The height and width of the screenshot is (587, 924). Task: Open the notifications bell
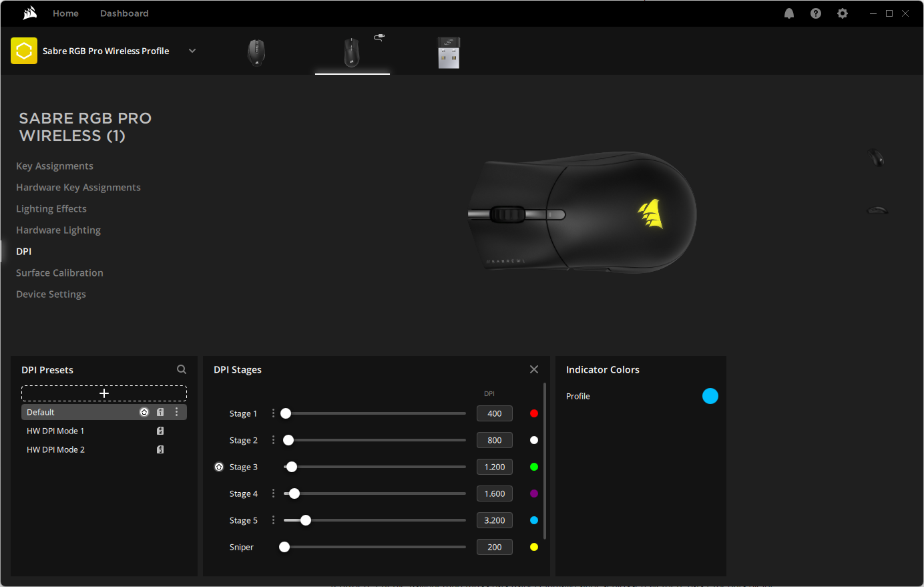tap(789, 13)
